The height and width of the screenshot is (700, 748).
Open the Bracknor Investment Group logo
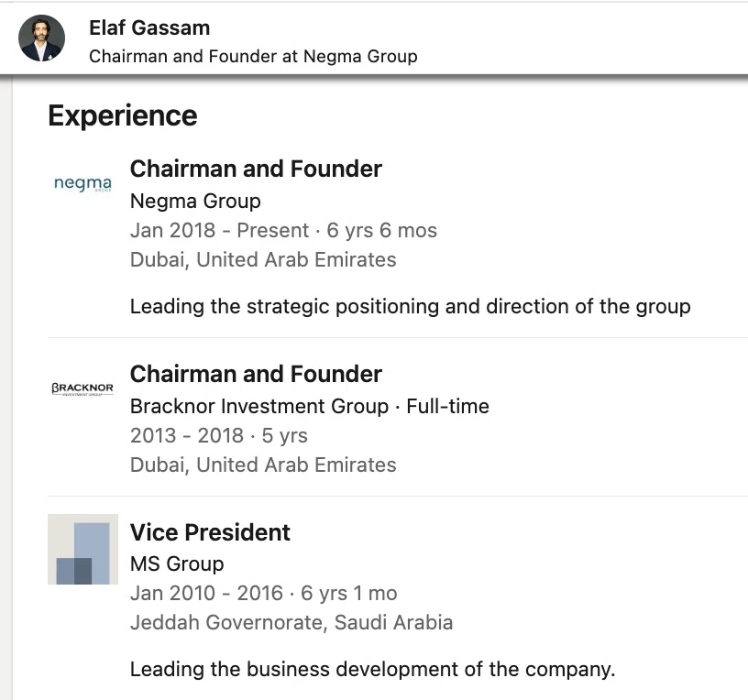(x=82, y=388)
